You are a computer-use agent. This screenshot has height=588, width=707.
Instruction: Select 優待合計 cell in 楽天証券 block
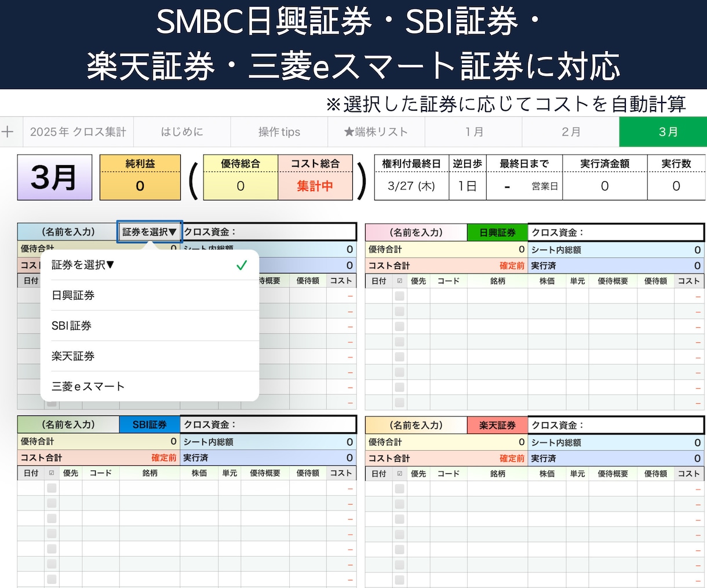pos(446,442)
